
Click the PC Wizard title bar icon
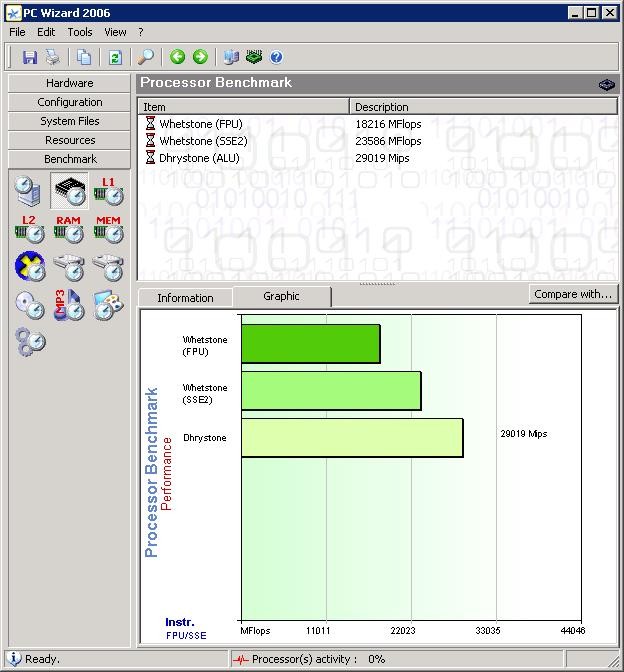pyautogui.click(x=13, y=13)
